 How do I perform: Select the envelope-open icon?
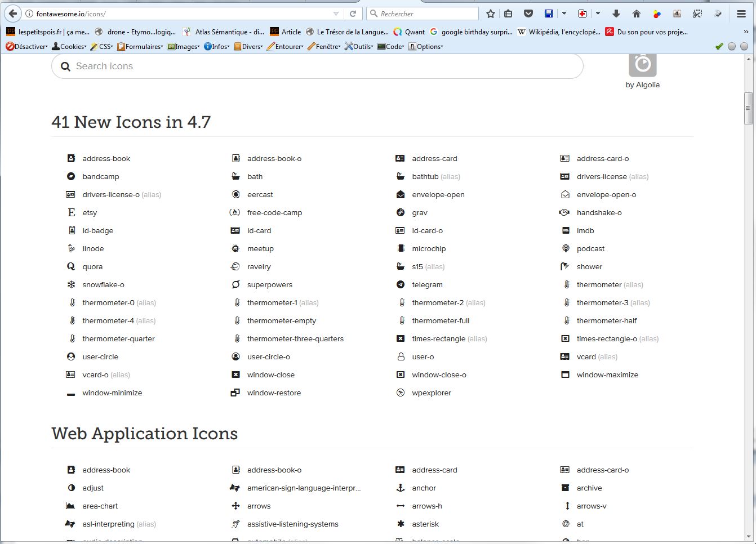[437, 194]
